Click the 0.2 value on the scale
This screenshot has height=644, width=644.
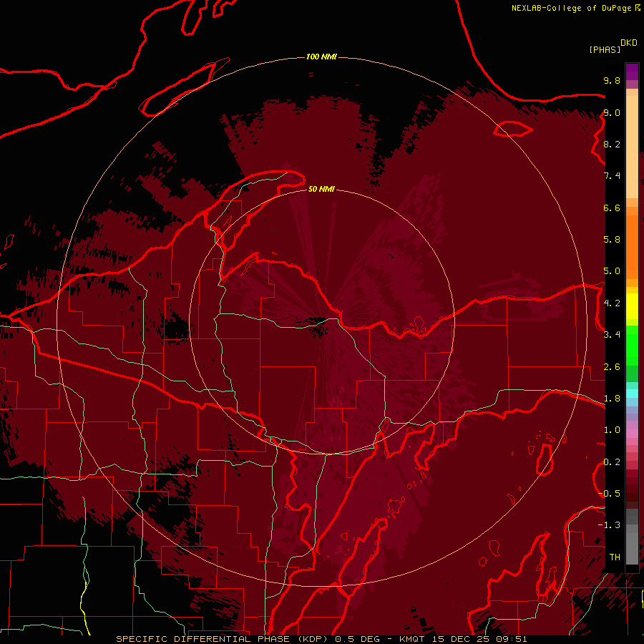coord(612,462)
